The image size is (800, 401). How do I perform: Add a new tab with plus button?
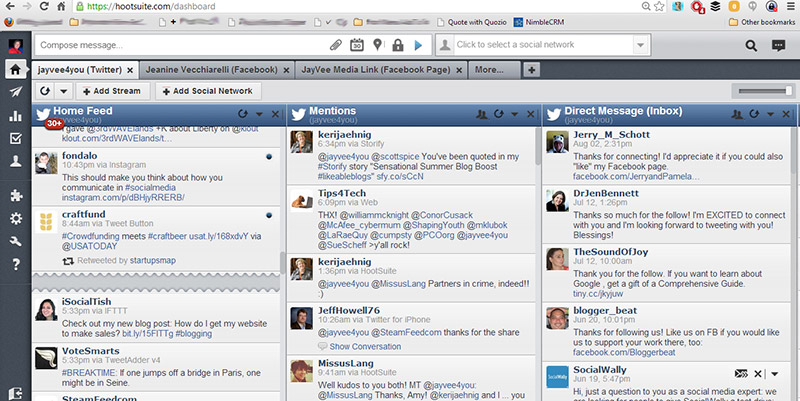(x=532, y=70)
